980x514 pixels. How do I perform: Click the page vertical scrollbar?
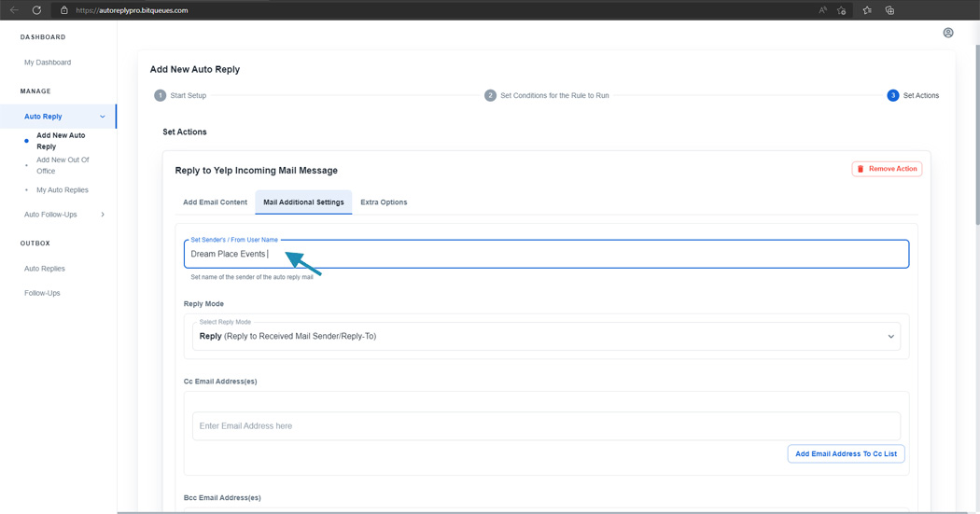(976, 125)
